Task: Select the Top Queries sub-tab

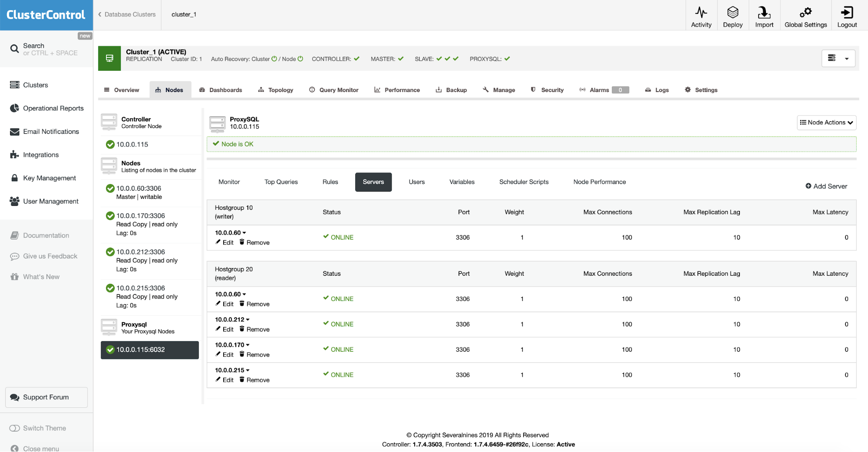Action: (x=281, y=182)
